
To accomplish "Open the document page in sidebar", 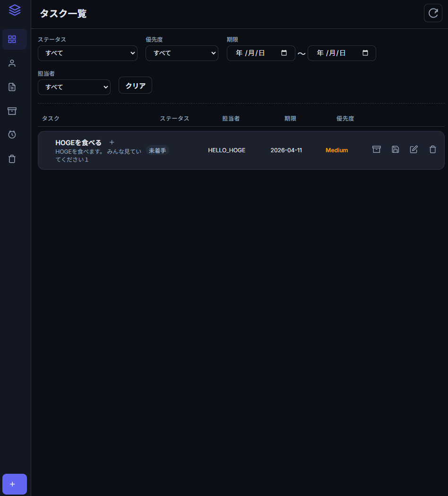I will click(12, 87).
